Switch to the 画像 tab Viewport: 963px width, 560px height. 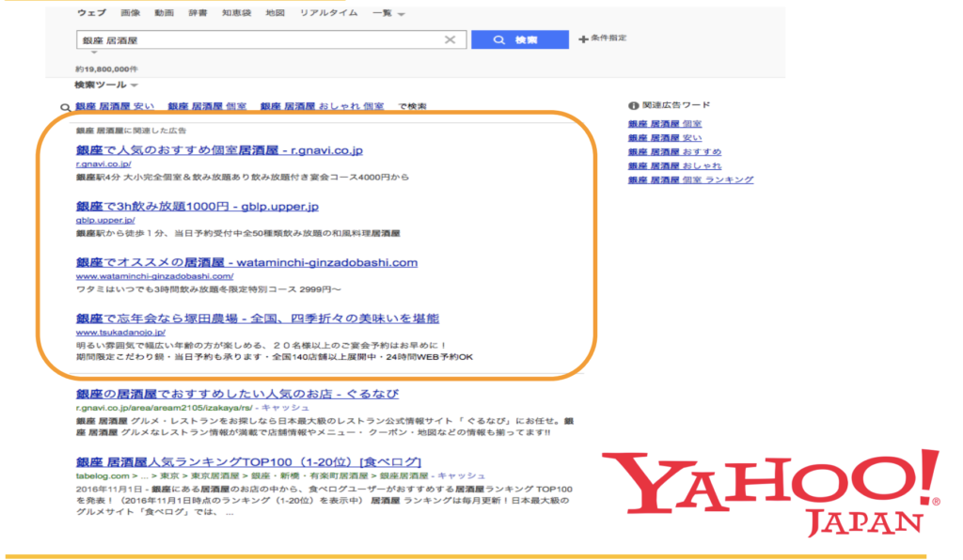[x=131, y=14]
